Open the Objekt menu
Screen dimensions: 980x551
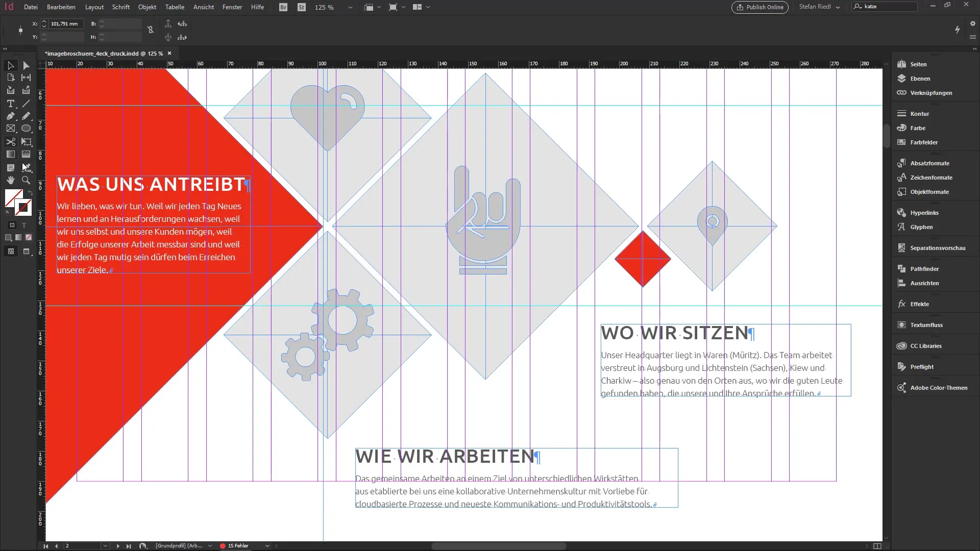point(147,7)
